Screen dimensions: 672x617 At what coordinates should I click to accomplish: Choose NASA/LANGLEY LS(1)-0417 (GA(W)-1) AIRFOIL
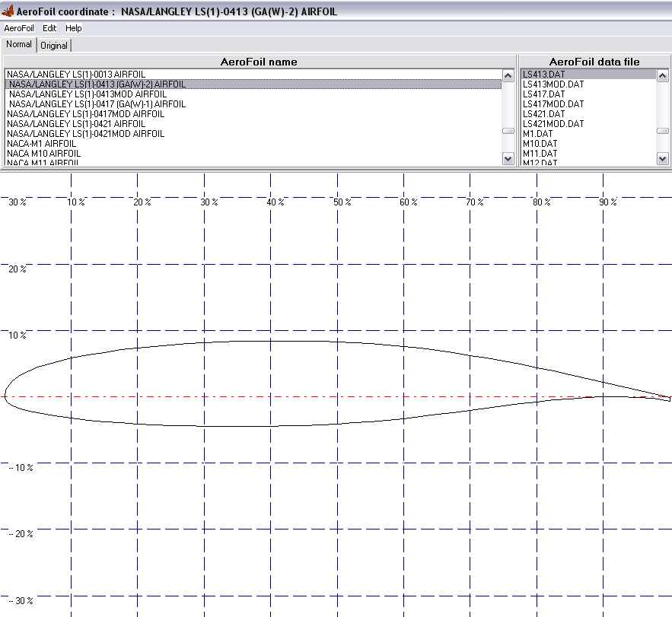97,104
